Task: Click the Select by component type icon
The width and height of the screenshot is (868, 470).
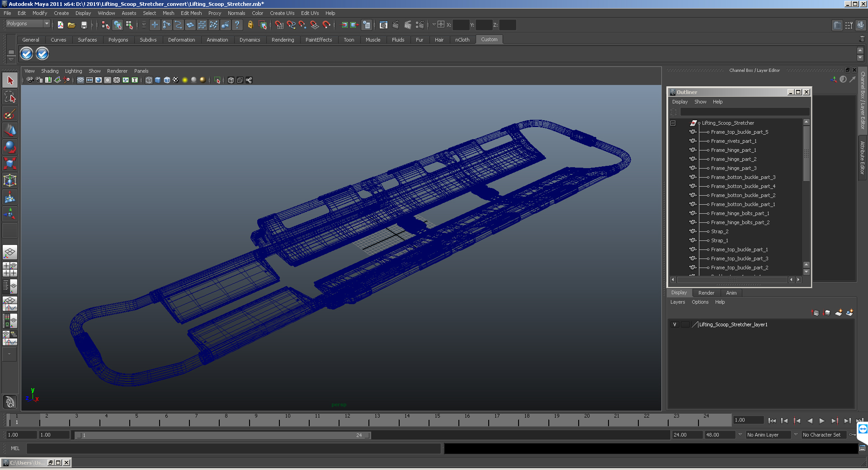Action: click(x=130, y=25)
